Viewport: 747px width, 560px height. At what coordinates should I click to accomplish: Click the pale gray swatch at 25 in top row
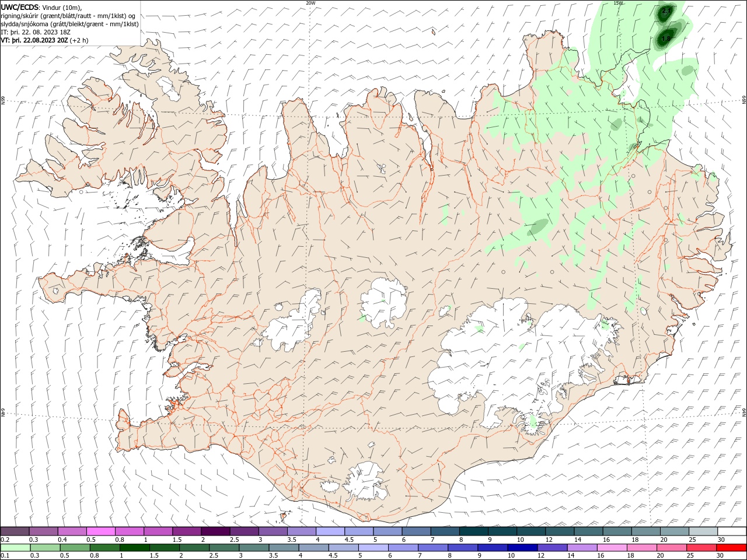pos(703,531)
